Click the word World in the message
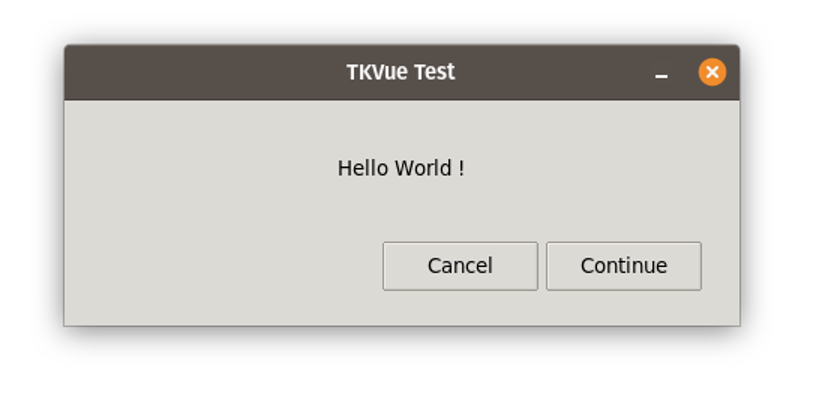Viewport: 834px width, 394px height. pyautogui.click(x=424, y=169)
